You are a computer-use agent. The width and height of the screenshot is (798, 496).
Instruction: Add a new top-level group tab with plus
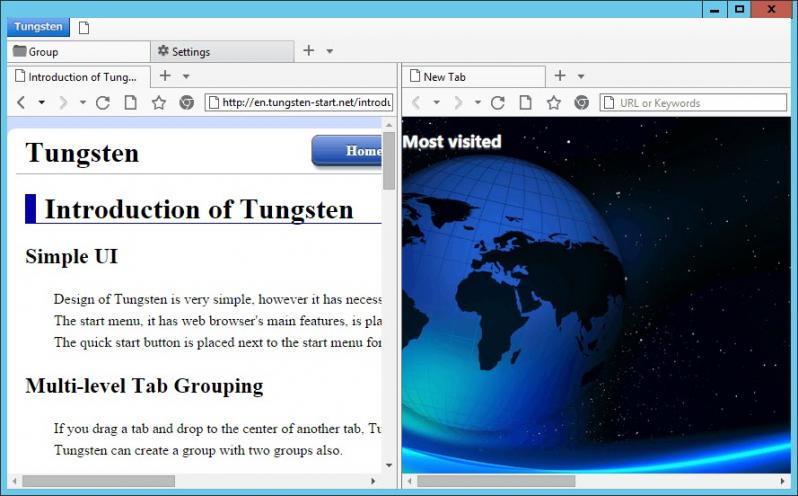(x=308, y=50)
